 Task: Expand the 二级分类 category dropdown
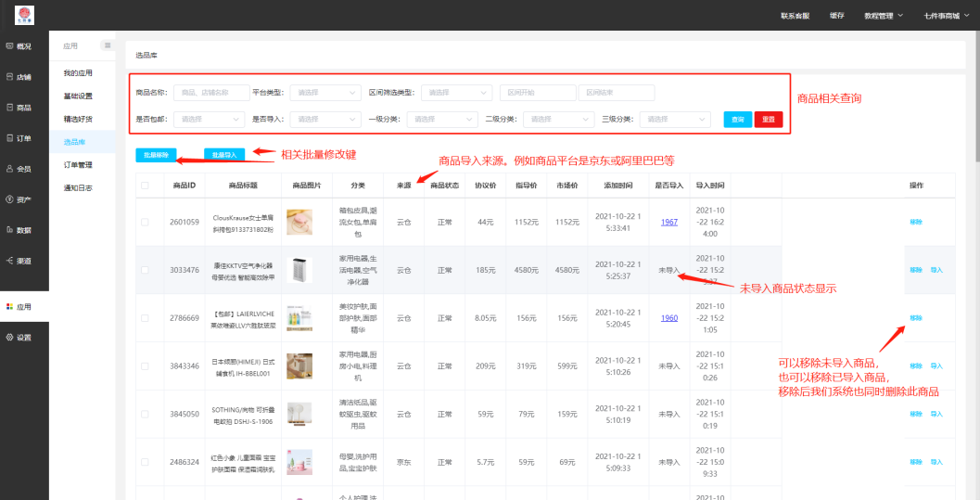pyautogui.click(x=559, y=119)
